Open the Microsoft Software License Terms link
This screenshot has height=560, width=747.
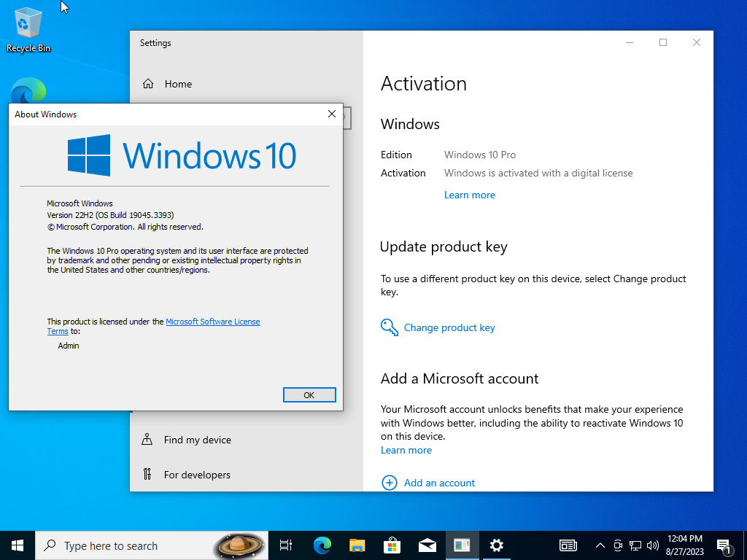point(212,322)
